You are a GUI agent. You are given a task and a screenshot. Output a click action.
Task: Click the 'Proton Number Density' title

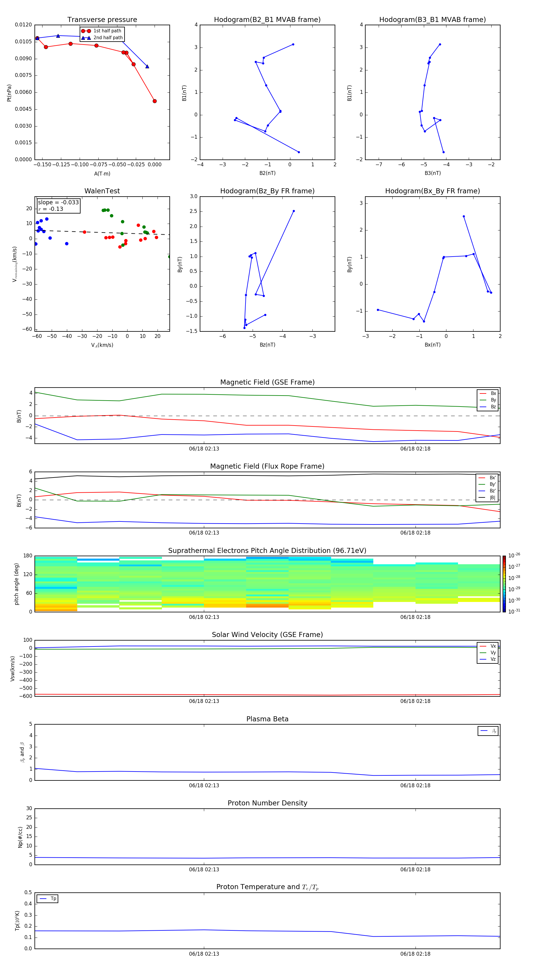click(x=267, y=803)
